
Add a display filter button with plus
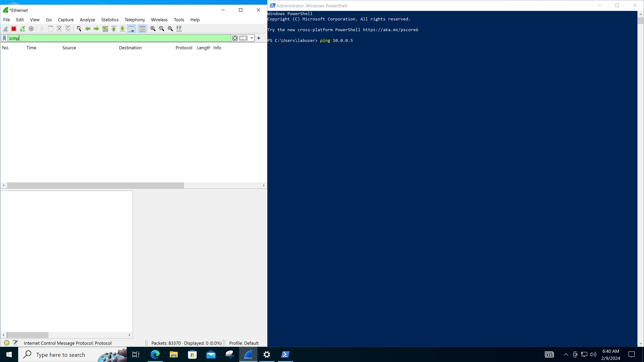click(259, 38)
